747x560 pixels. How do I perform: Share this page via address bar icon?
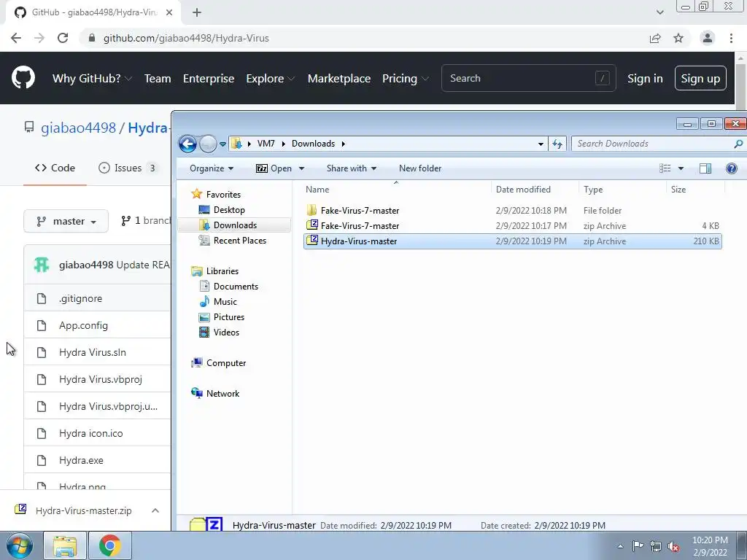pyautogui.click(x=655, y=38)
